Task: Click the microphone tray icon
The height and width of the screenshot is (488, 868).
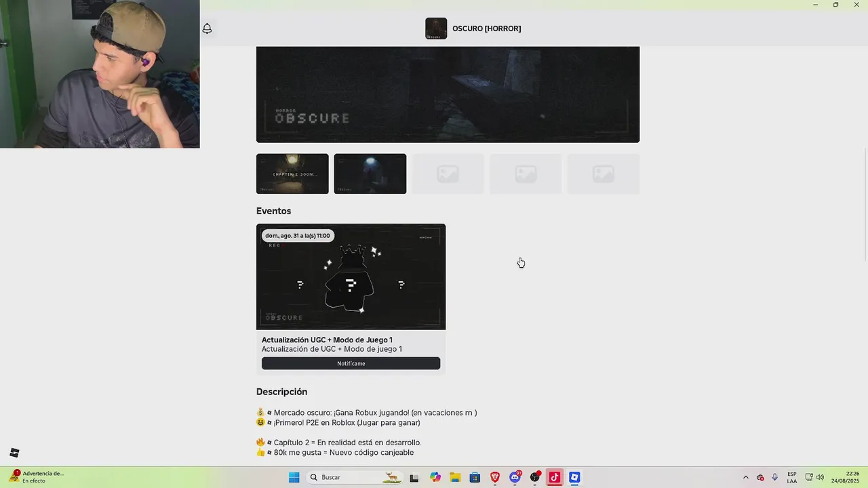Action: pyautogui.click(x=774, y=477)
